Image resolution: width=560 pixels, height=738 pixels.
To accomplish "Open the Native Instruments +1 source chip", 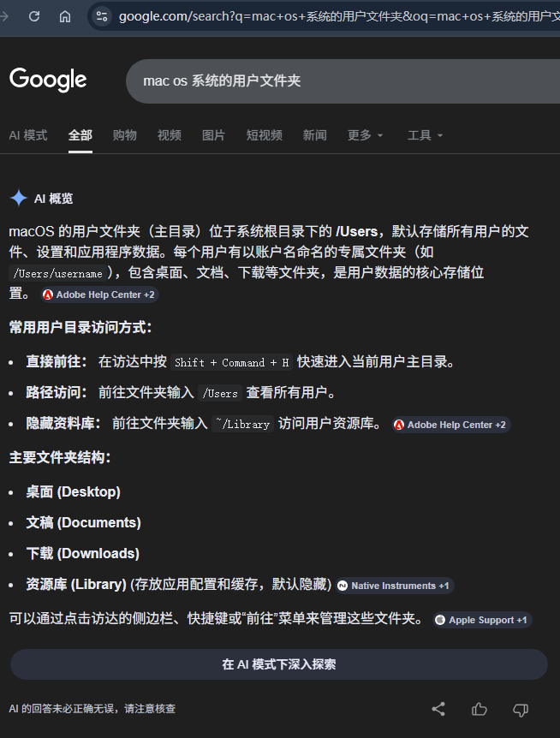I will (x=394, y=586).
